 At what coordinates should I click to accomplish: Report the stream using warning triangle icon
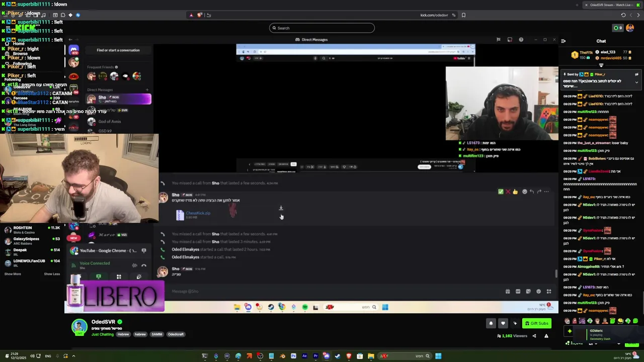tap(546, 336)
